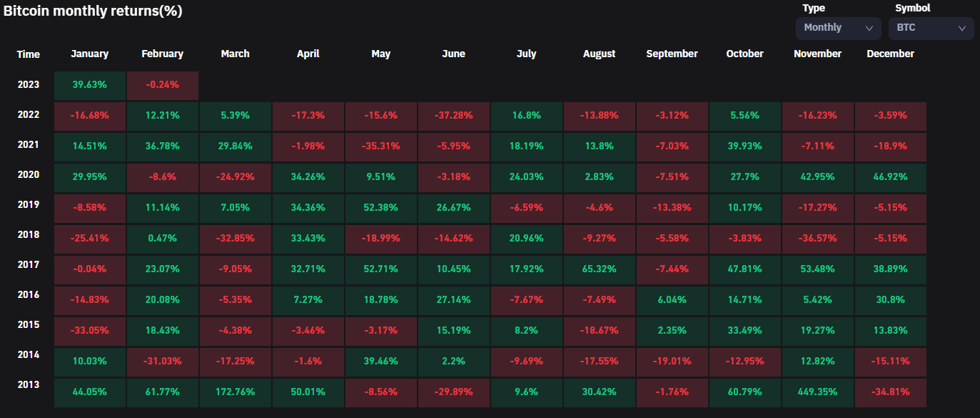Open the Symbol dropdown showing BTC
Screen dimensions: 980x418
929,28
